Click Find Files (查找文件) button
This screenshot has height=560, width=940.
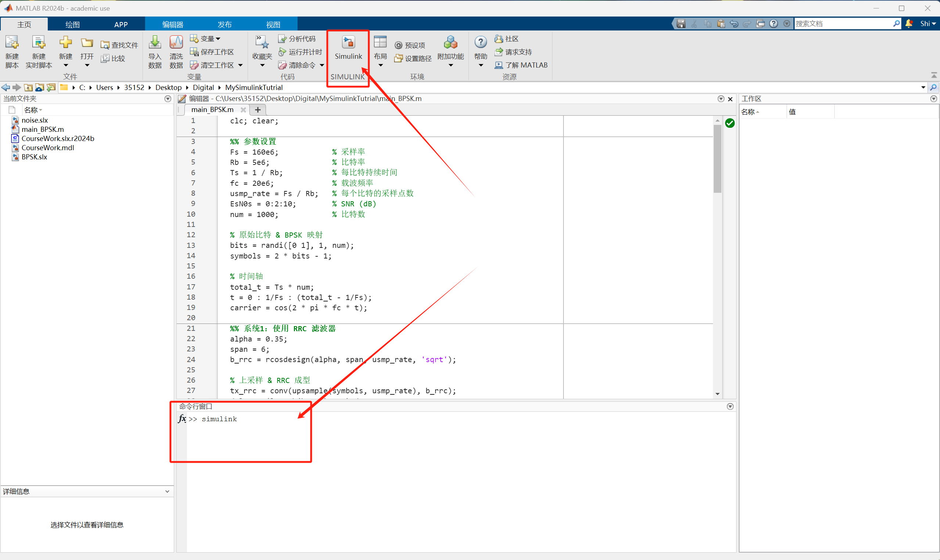coord(120,45)
